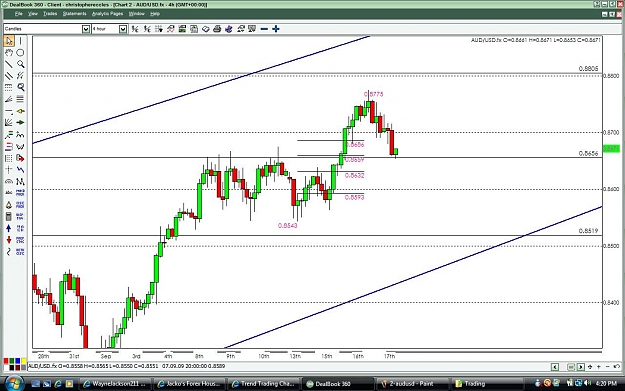Image resolution: width=625 pixels, height=391 pixels.
Task: Open Trend Trading Cha... taskbar window
Action: tap(264, 384)
